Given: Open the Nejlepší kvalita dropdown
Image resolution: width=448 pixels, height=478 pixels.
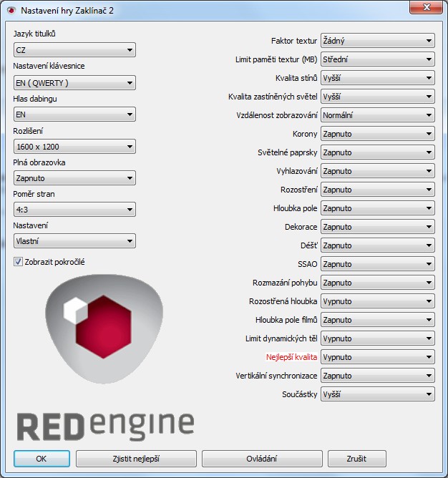Looking at the screenshot, I should (x=378, y=356).
